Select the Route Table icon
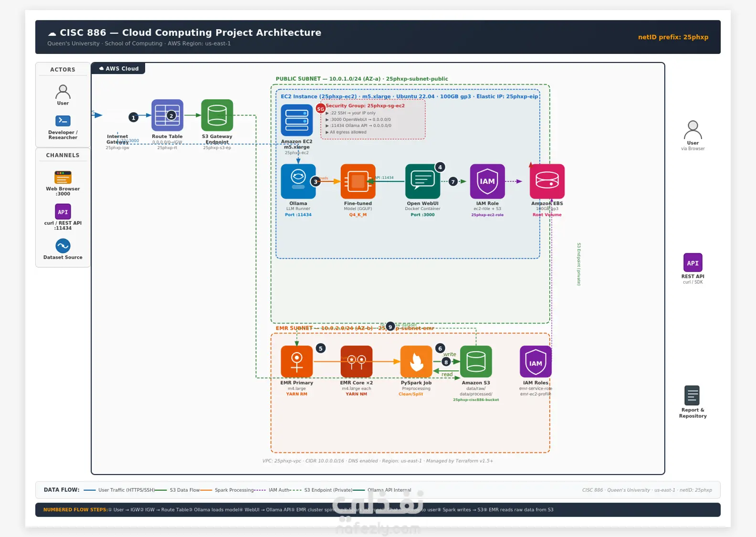 [x=167, y=115]
